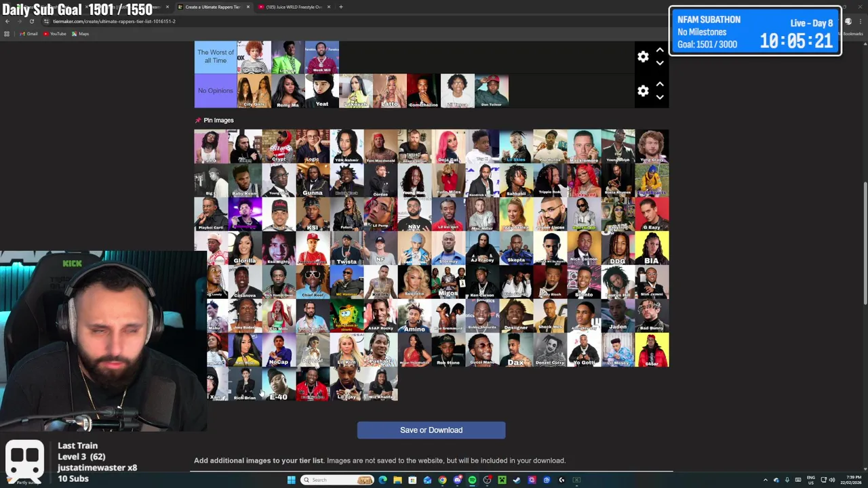
Task: Open settings gear for No Opinions tier
Action: 643,90
